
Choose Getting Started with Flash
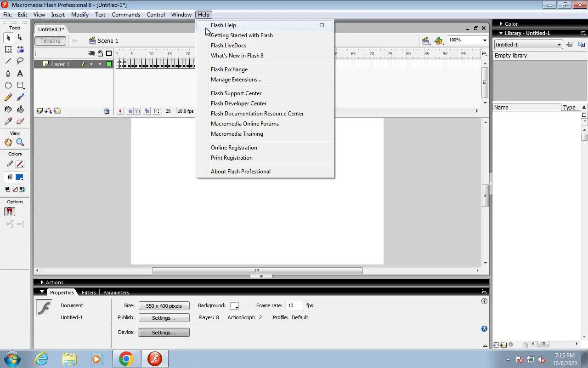click(265, 35)
